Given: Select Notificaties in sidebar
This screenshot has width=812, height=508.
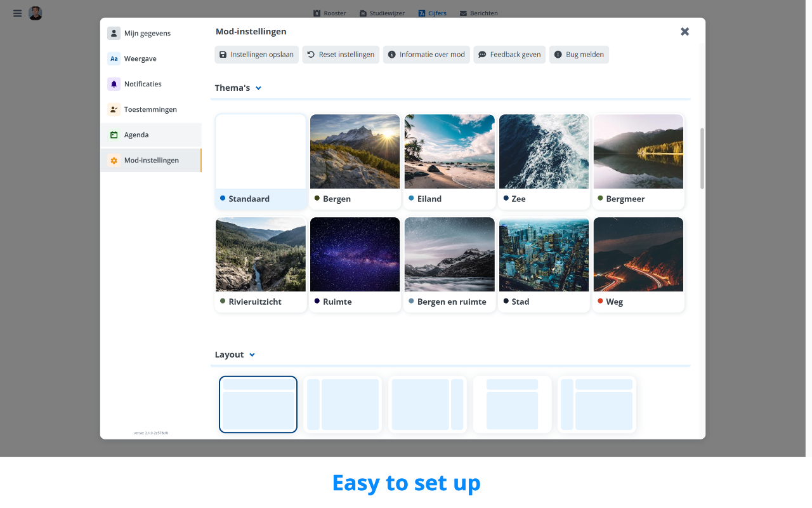Looking at the screenshot, I should (x=151, y=84).
